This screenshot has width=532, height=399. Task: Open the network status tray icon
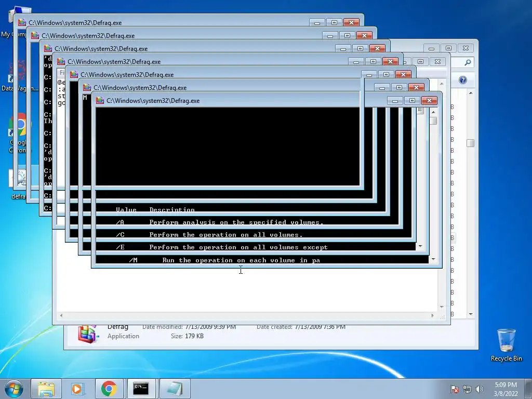(467, 389)
